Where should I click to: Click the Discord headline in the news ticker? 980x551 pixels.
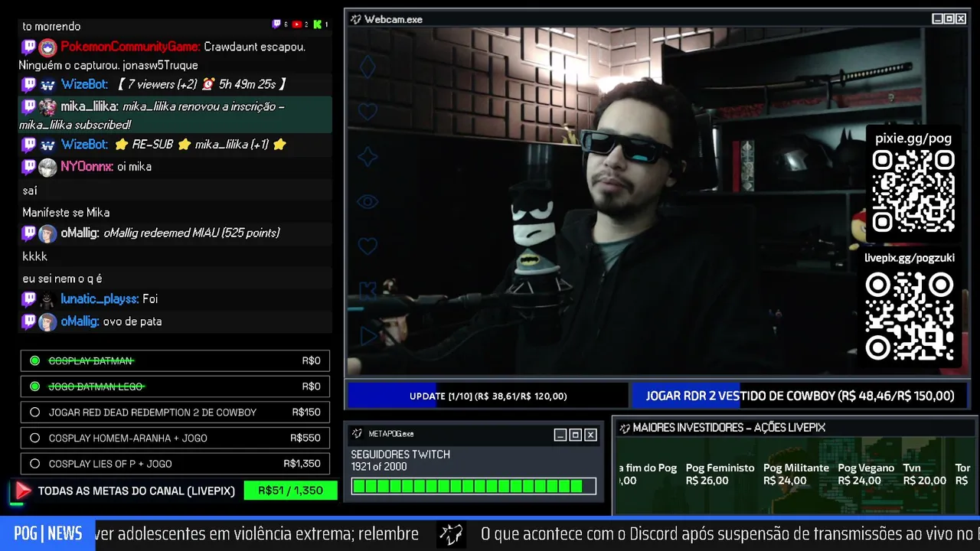click(x=730, y=534)
